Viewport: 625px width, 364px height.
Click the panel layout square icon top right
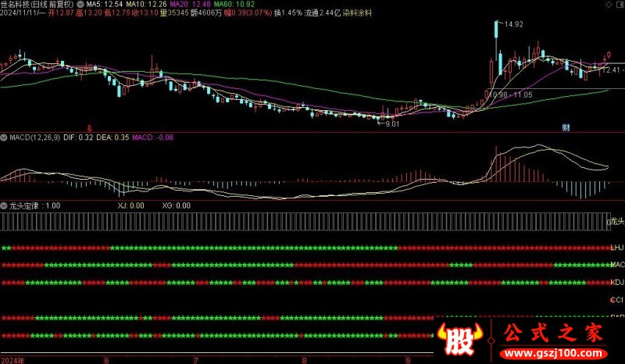(x=620, y=5)
